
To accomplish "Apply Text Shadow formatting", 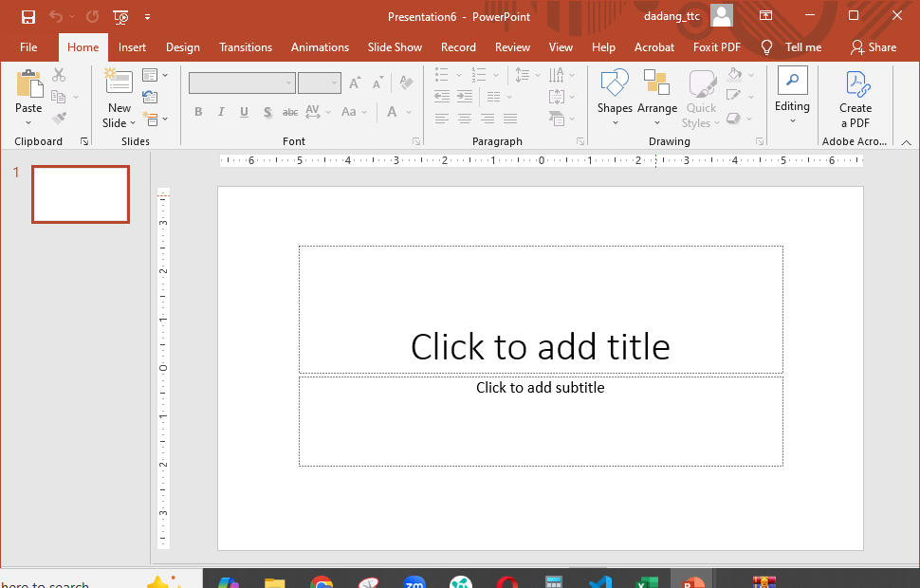I will click(267, 111).
